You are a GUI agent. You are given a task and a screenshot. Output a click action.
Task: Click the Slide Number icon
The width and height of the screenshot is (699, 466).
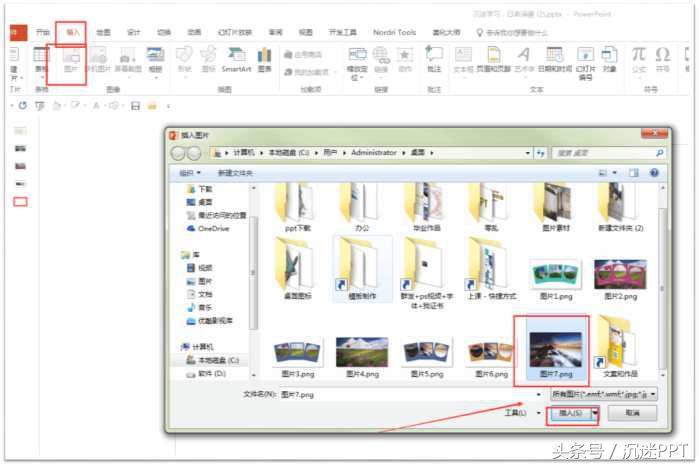[x=585, y=63]
